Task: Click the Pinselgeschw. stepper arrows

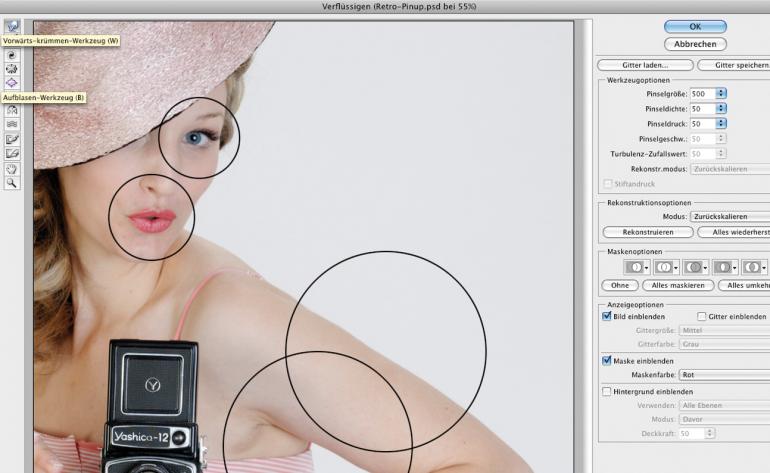Action: click(721, 139)
